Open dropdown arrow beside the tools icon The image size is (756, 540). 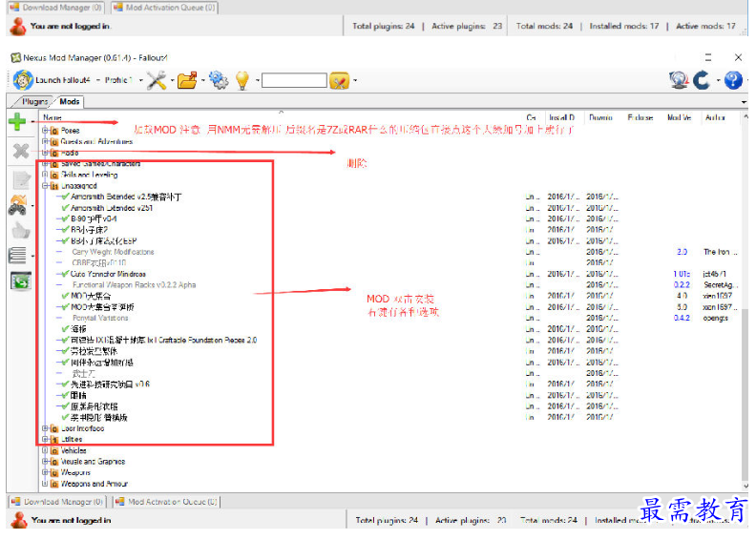(172, 80)
